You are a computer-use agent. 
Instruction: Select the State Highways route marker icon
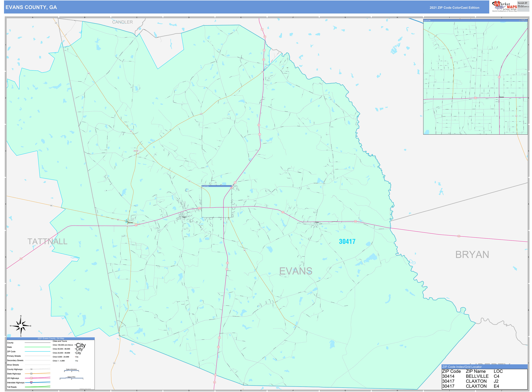pos(31,374)
